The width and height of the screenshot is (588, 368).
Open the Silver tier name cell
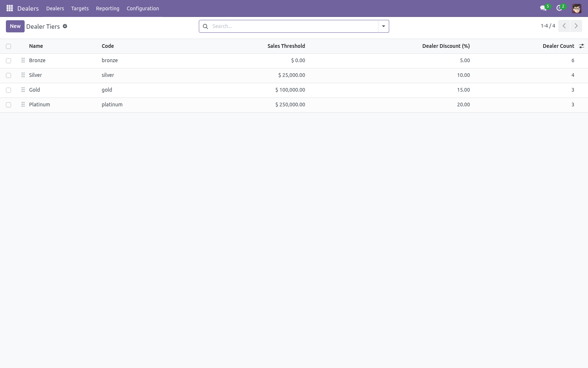(35, 75)
